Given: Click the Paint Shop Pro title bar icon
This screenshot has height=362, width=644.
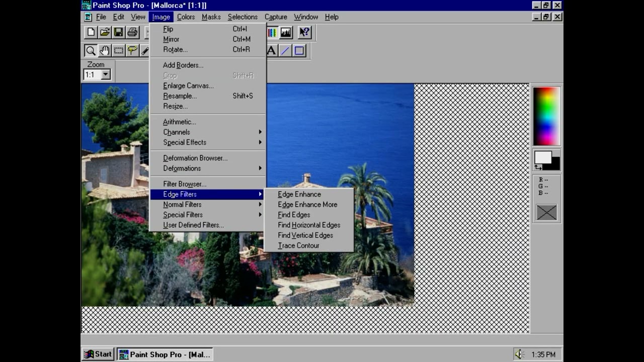Looking at the screenshot, I should [x=87, y=5].
